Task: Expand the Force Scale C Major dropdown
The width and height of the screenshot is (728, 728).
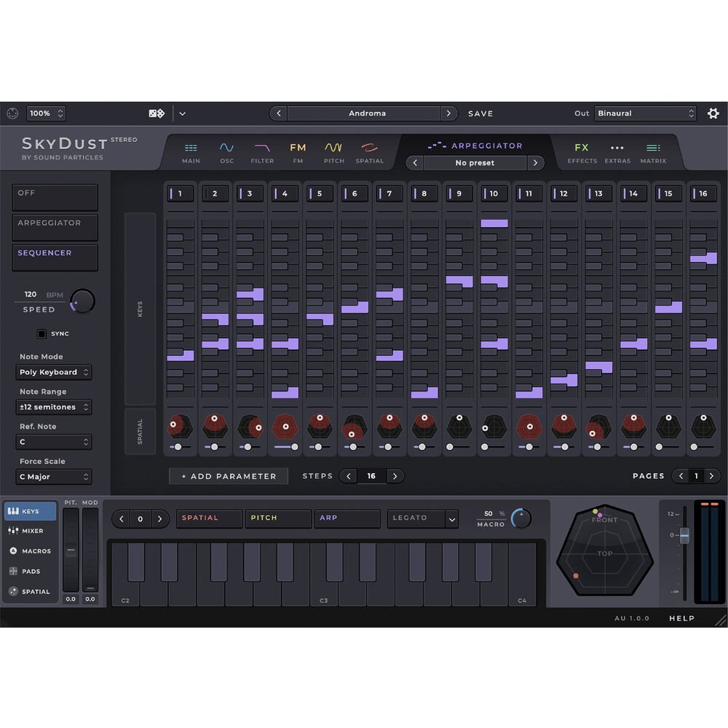Action: [54, 477]
